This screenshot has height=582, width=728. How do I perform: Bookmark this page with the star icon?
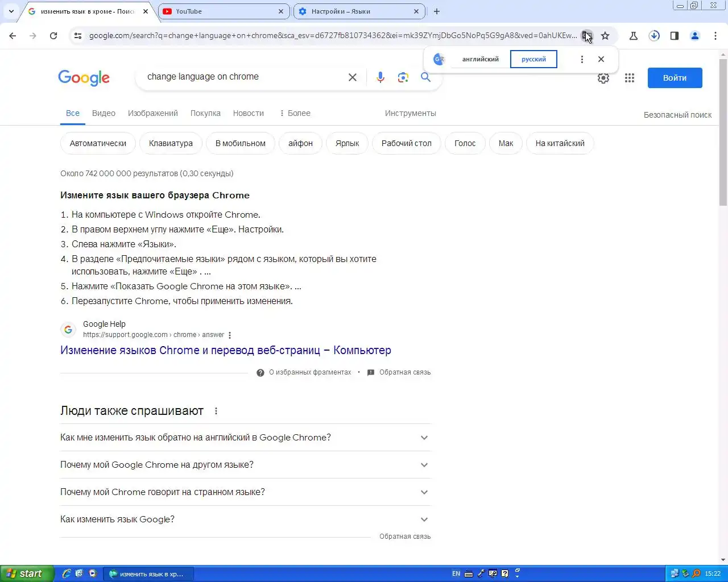pyautogui.click(x=605, y=36)
